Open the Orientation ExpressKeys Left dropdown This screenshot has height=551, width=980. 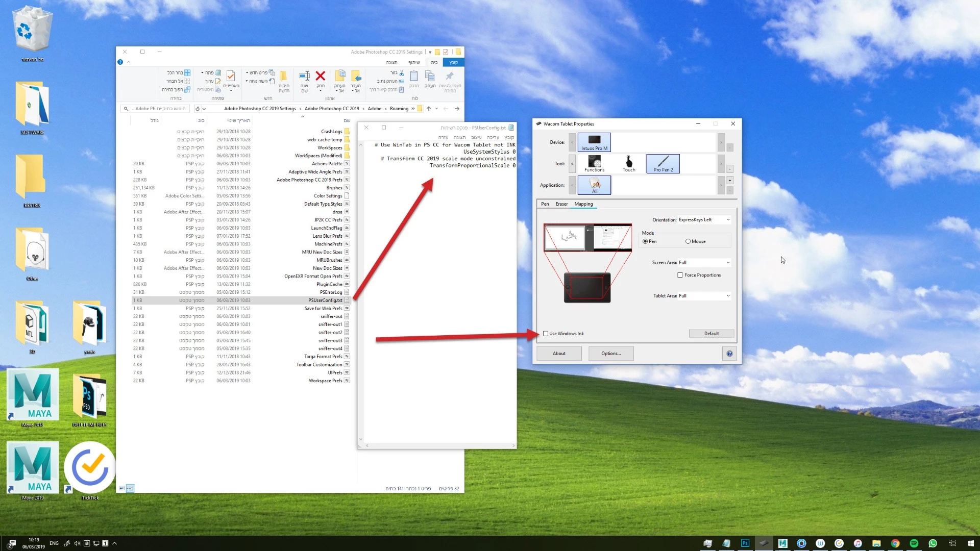(x=704, y=220)
